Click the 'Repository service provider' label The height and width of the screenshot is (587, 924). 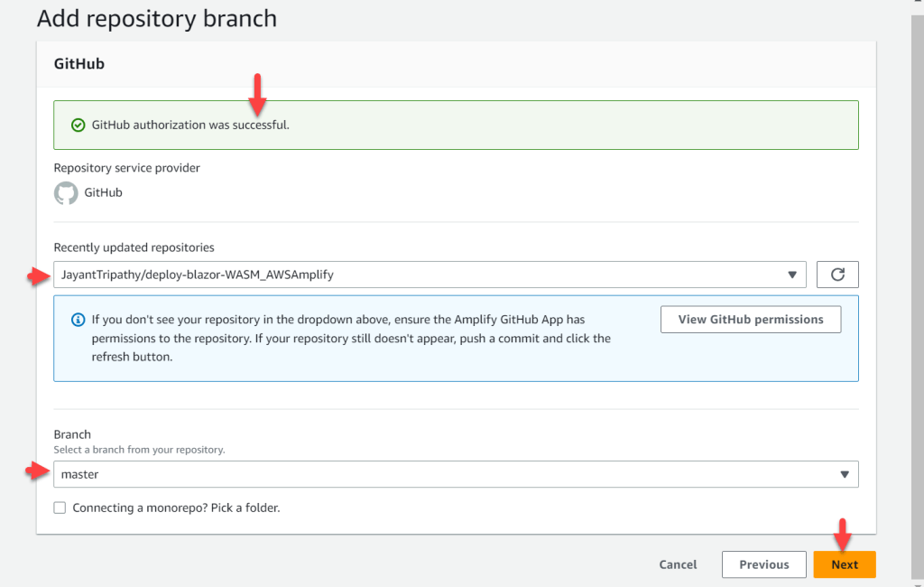pyautogui.click(x=126, y=168)
